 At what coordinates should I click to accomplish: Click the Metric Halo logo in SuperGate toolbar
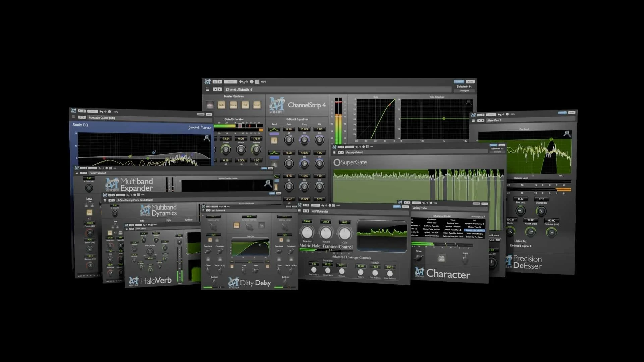click(x=334, y=147)
